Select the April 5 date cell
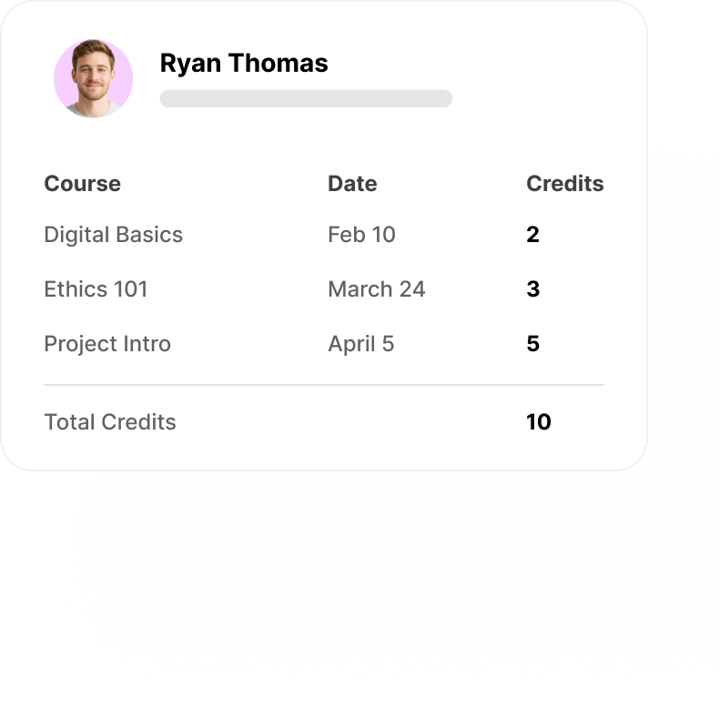This screenshot has width=719, height=728. (x=360, y=344)
